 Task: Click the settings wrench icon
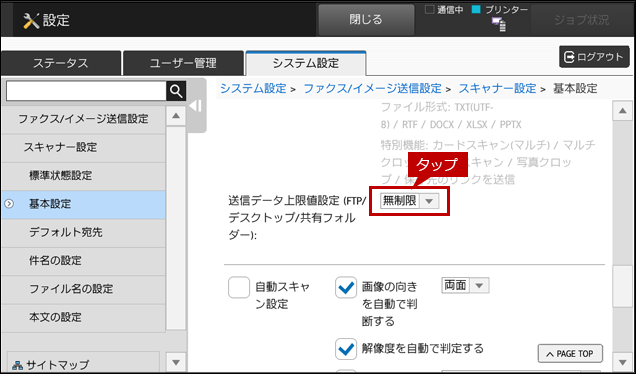point(31,20)
